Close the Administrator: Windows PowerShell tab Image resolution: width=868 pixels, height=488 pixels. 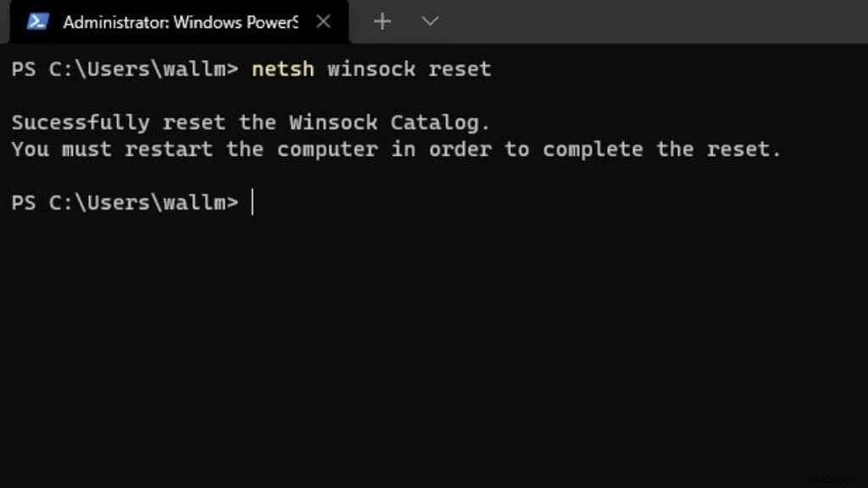[323, 22]
